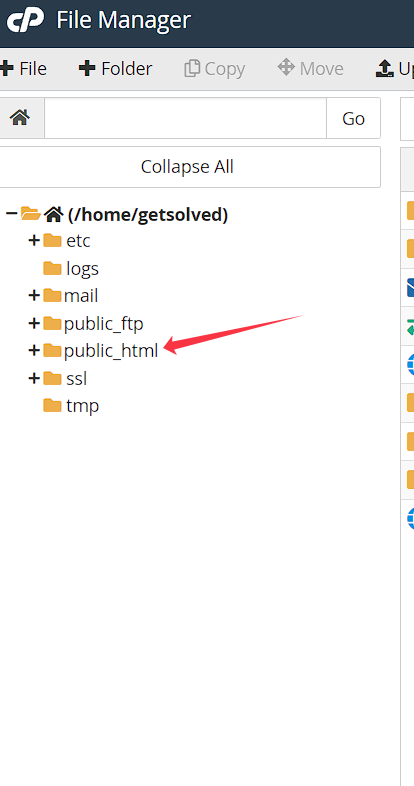Click the cPanel logo icon

25,21
